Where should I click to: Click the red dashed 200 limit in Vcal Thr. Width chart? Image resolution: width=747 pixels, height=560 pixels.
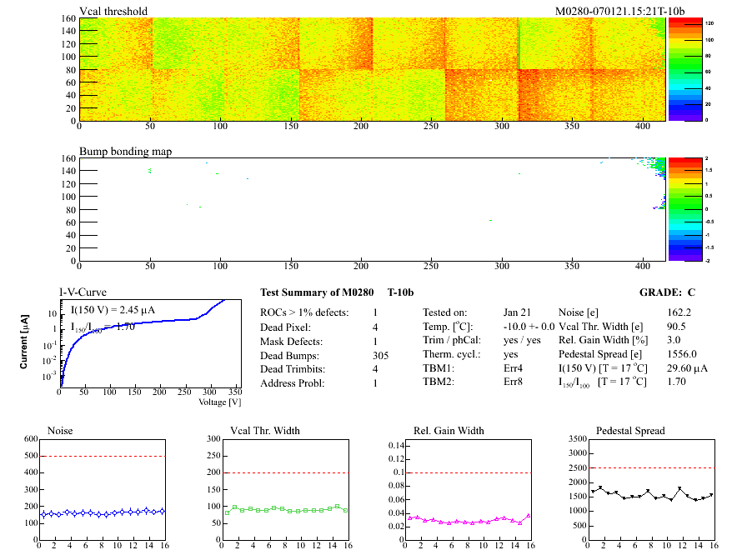[285, 472]
